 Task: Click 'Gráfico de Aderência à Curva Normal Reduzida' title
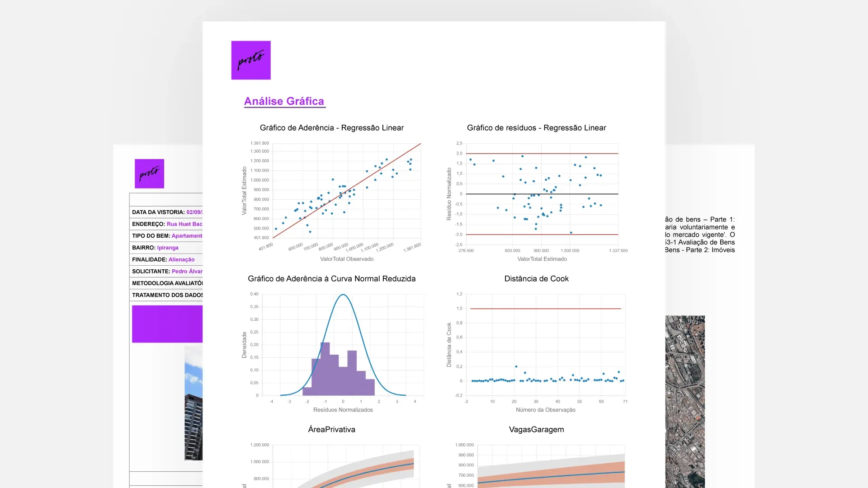(332, 279)
